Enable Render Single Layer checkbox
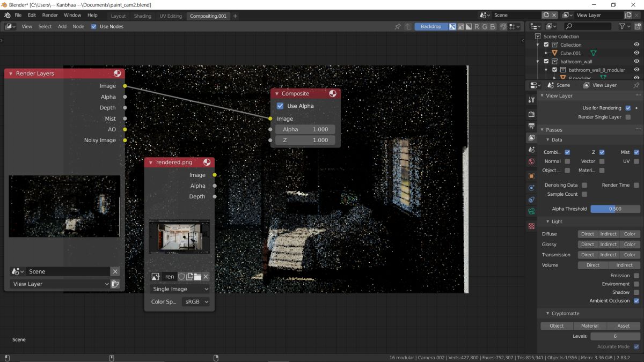Image resolution: width=644 pixels, height=362 pixels. click(x=628, y=117)
